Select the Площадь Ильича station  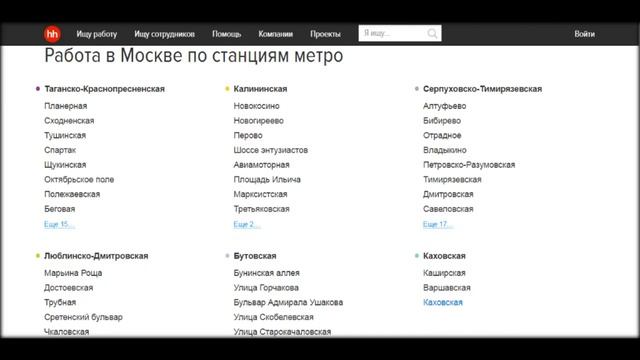[267, 180]
